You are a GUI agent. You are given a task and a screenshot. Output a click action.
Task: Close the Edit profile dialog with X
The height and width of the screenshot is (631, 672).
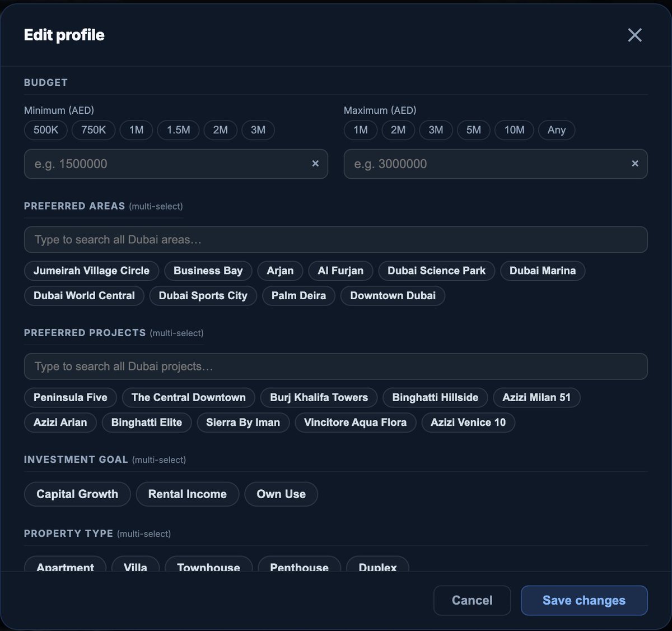pos(634,35)
